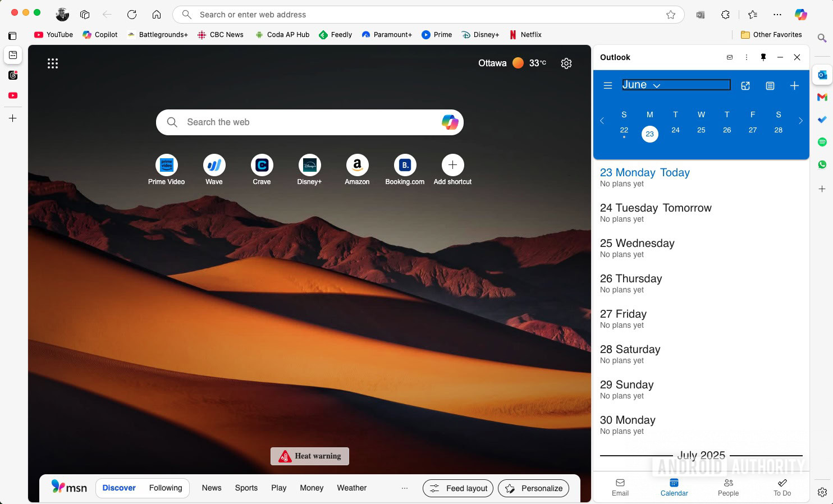833x504 pixels.
Task: Open Spotify from the right sidebar
Action: point(822,142)
